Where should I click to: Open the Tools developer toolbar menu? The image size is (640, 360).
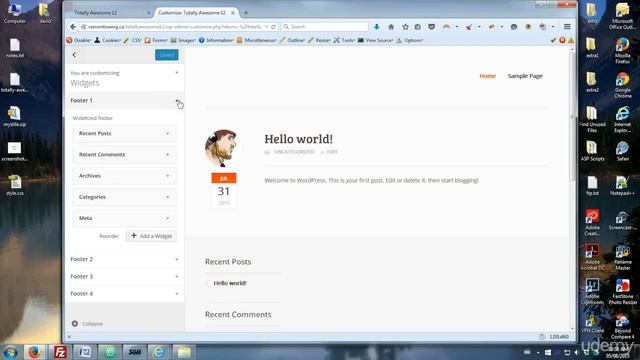(x=344, y=40)
